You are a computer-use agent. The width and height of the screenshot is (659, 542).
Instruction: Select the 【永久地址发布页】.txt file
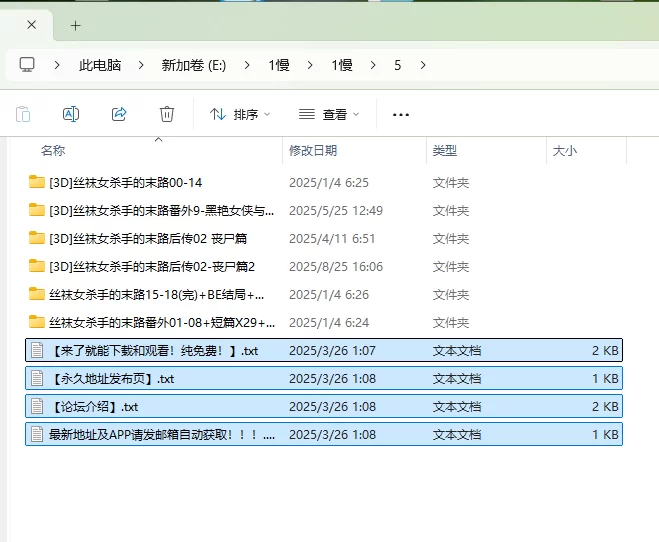click(324, 379)
